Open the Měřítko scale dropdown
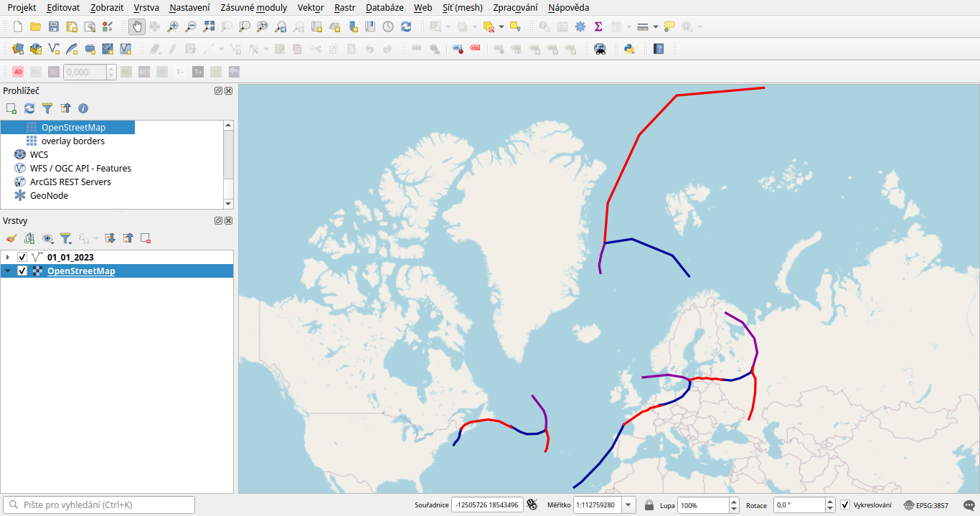 click(x=628, y=505)
